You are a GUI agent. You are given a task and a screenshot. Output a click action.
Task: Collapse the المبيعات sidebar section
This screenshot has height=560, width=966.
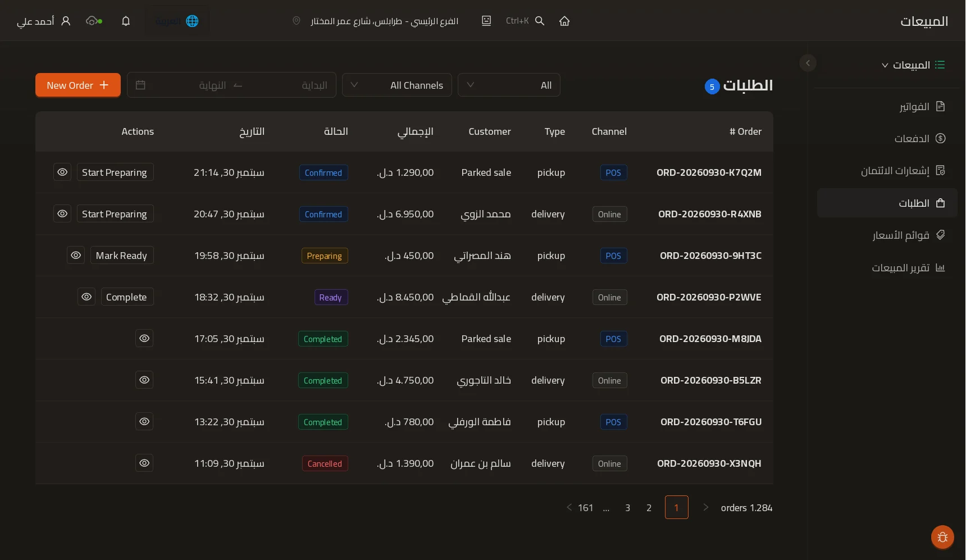coord(913,65)
